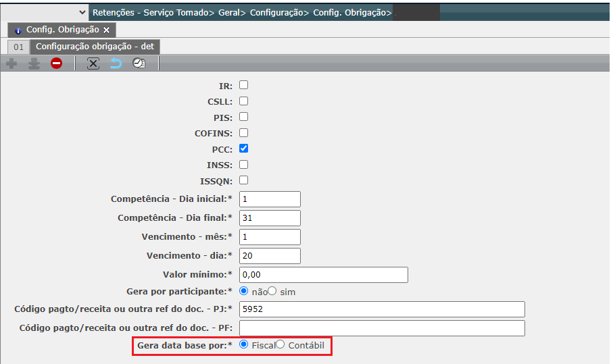Tick the ISSQN checkbox
611x364 pixels.
tap(244, 180)
